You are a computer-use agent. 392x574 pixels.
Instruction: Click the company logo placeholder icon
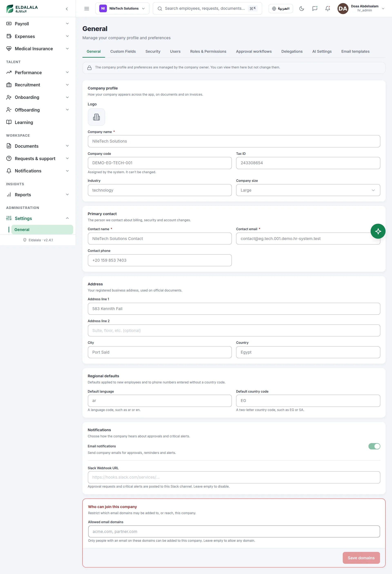[x=96, y=117]
